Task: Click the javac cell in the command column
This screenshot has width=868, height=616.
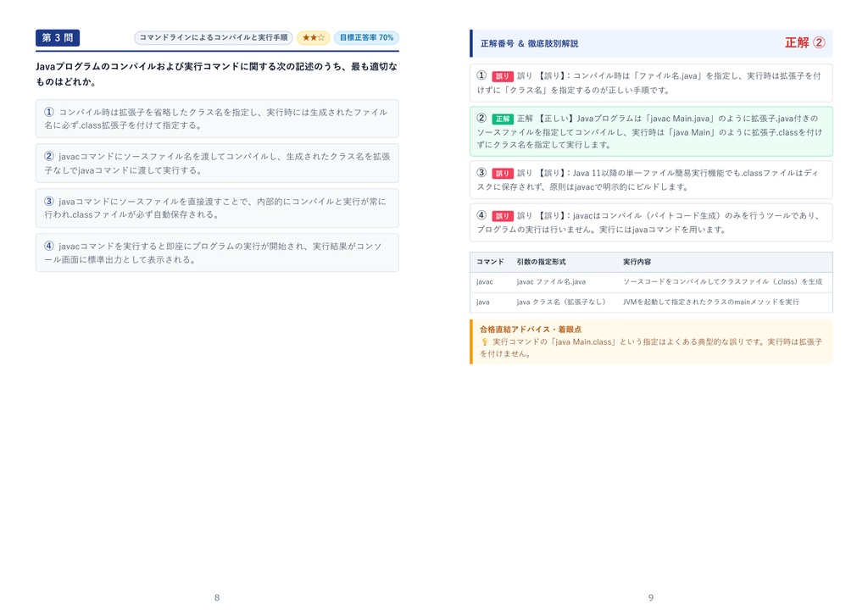Action: tap(484, 281)
